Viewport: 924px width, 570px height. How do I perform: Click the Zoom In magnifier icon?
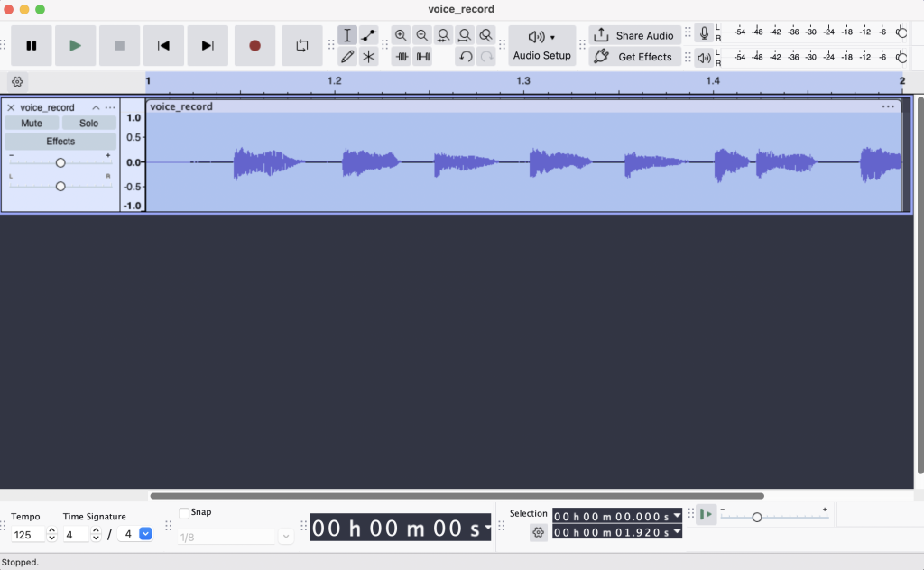[402, 35]
